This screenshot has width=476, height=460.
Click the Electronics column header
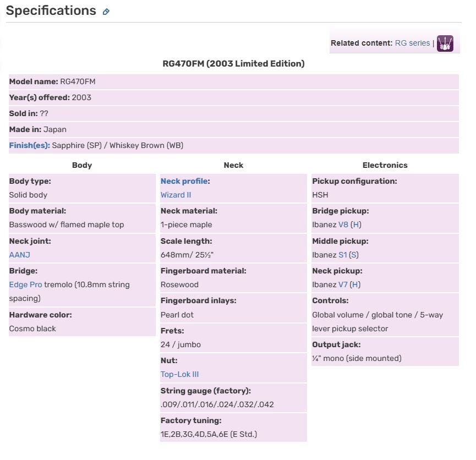click(385, 165)
